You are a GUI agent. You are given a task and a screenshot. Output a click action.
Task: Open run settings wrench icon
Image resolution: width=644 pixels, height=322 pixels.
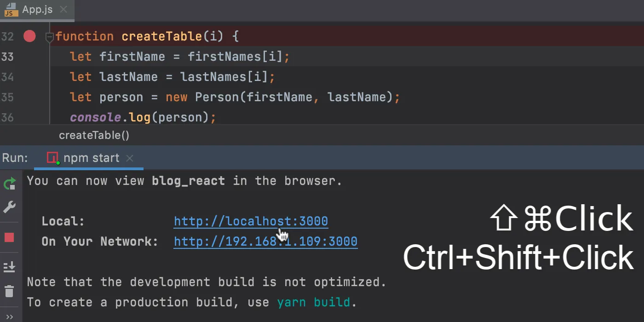point(9,207)
